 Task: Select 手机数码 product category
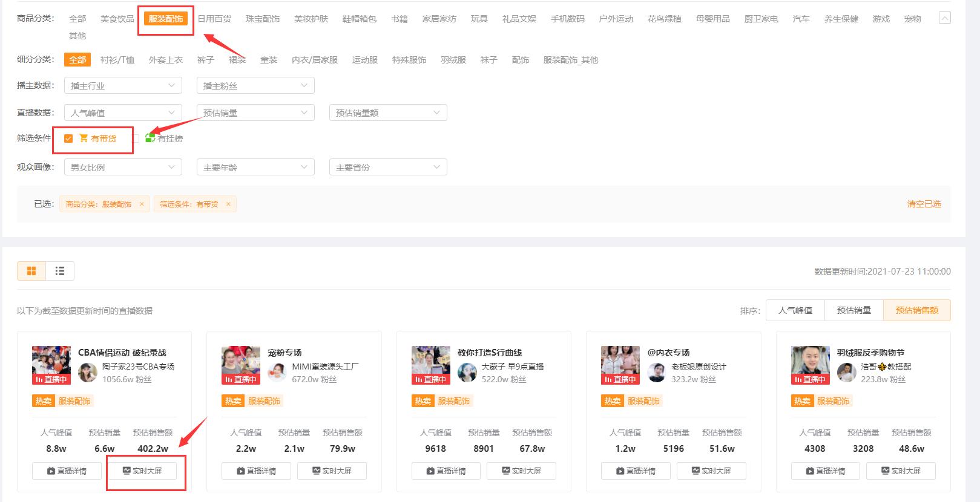[x=568, y=19]
